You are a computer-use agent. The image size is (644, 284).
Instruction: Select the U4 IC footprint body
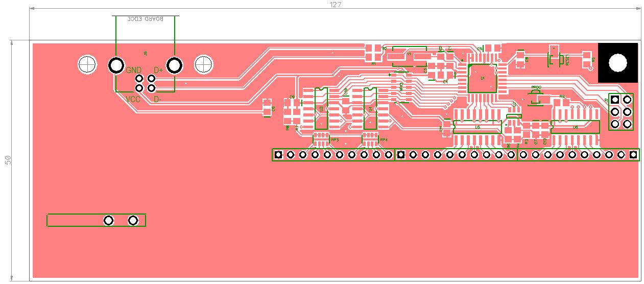[x=370, y=108]
